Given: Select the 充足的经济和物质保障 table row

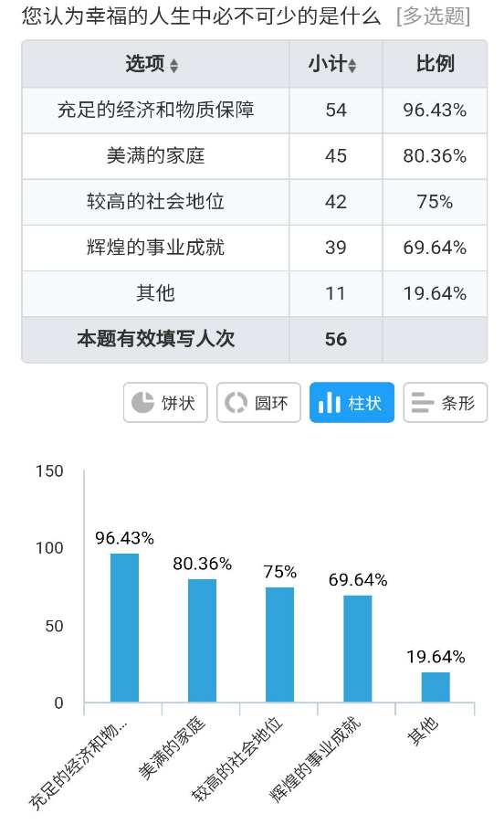Looking at the screenshot, I should point(255,111).
